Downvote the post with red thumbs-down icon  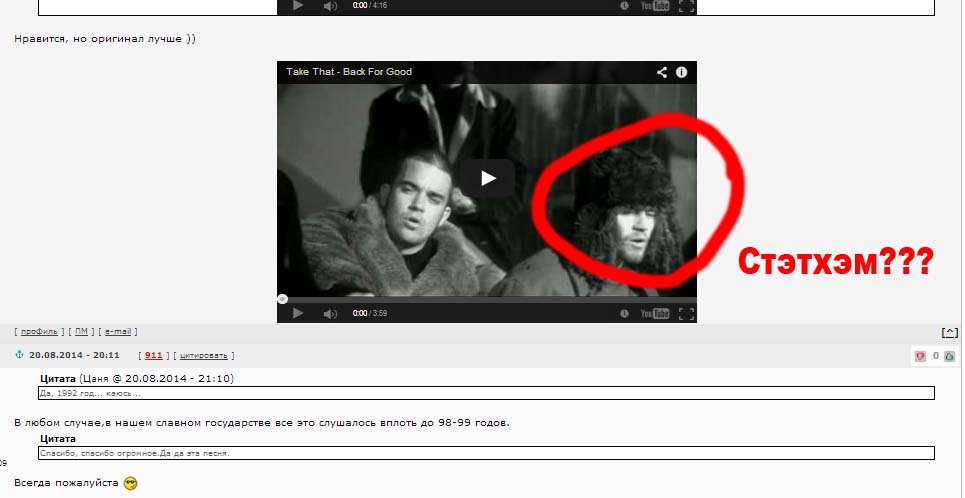coord(921,356)
